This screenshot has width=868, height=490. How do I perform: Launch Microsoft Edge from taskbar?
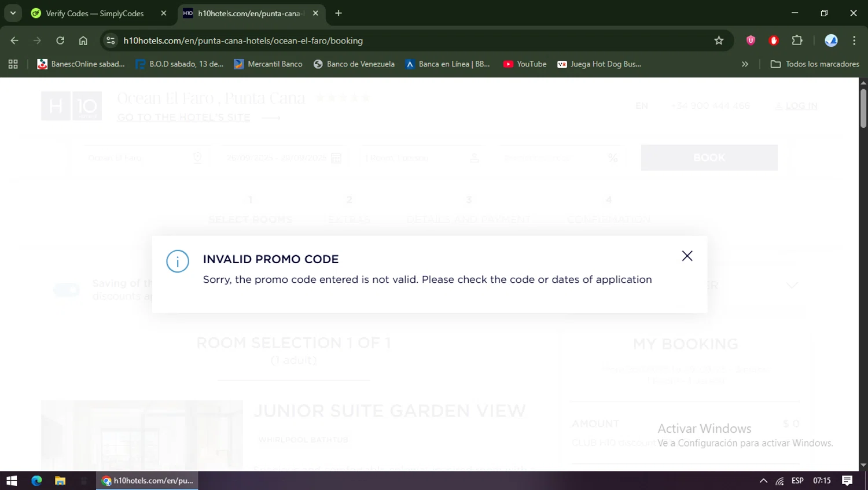point(36,481)
